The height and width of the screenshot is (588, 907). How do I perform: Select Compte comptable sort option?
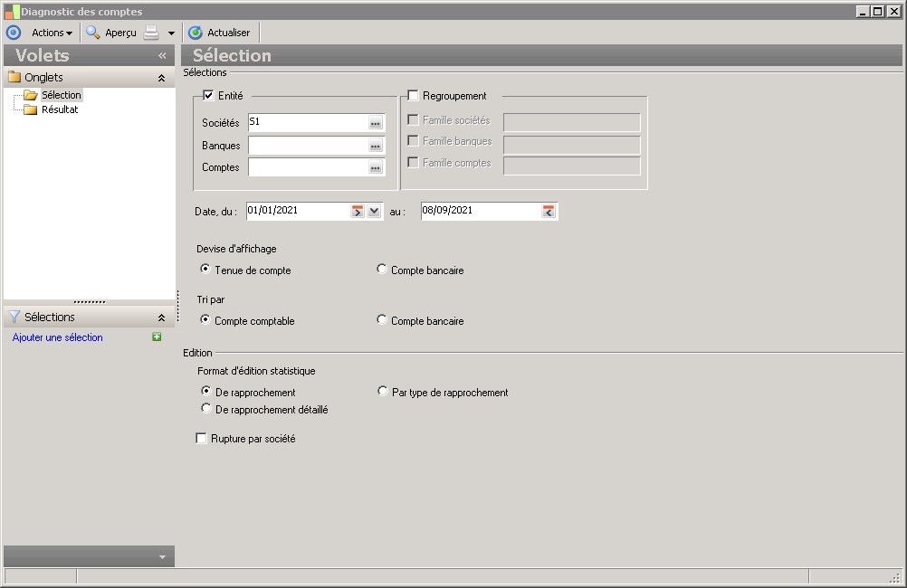click(x=205, y=319)
